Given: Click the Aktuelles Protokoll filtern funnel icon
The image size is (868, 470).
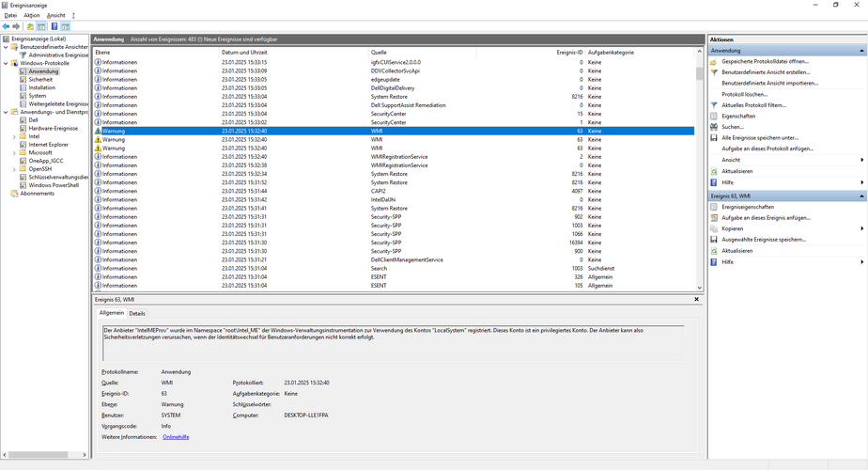Looking at the screenshot, I should (714, 105).
